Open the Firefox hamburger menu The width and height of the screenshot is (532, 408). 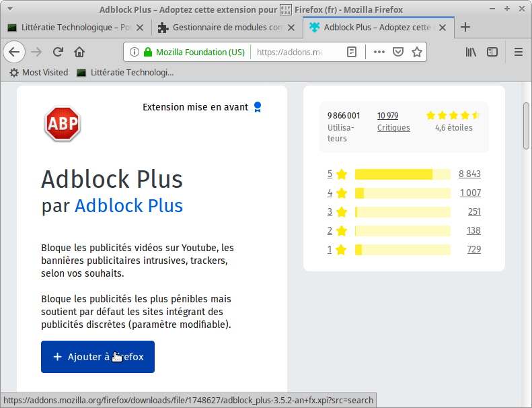click(x=518, y=52)
